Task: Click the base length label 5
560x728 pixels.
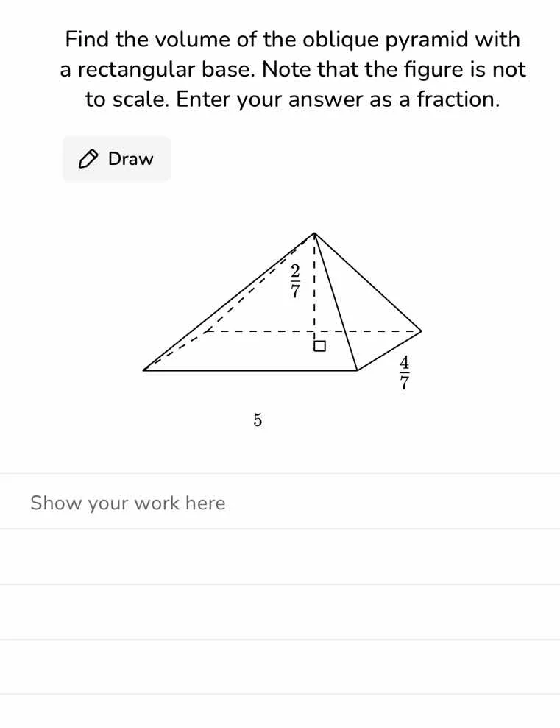Action: click(x=257, y=420)
